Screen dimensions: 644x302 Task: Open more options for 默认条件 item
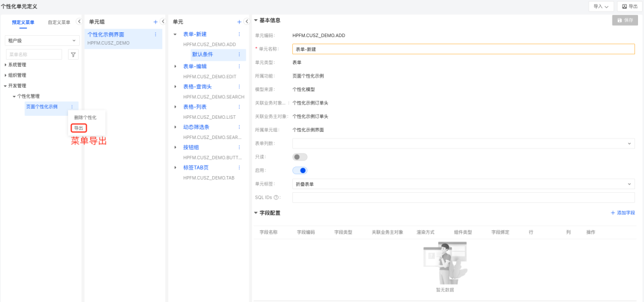pos(240,54)
